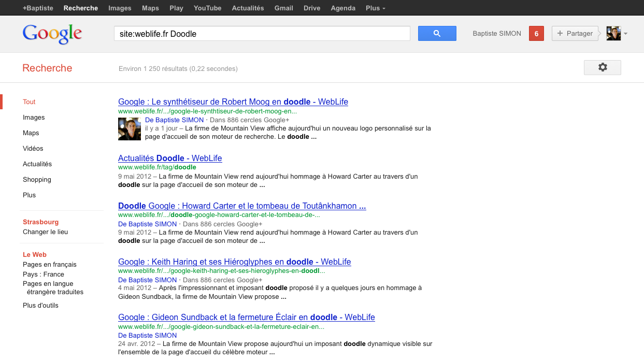Click the Baptiste SIMON name in header
This screenshot has width=644, height=361.
(x=497, y=34)
